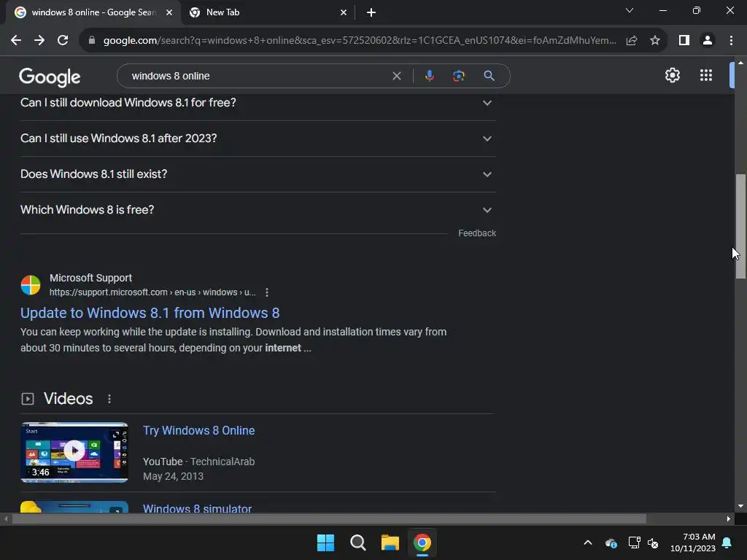Open File Explorer from taskbar
The height and width of the screenshot is (560, 747).
(x=390, y=542)
